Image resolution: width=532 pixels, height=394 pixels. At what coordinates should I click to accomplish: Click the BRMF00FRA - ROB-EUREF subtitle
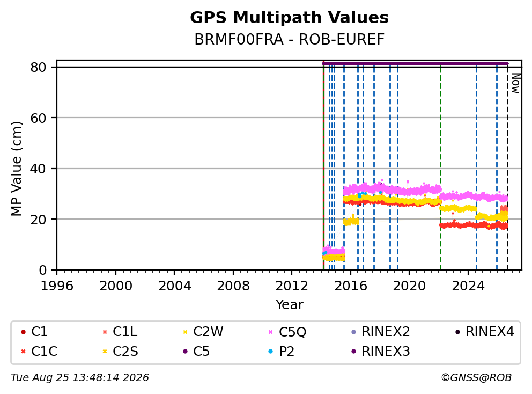click(289, 39)
